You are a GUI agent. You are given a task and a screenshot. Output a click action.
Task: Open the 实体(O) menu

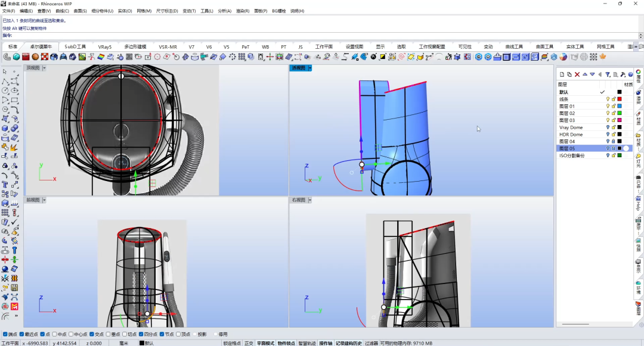coord(125,11)
